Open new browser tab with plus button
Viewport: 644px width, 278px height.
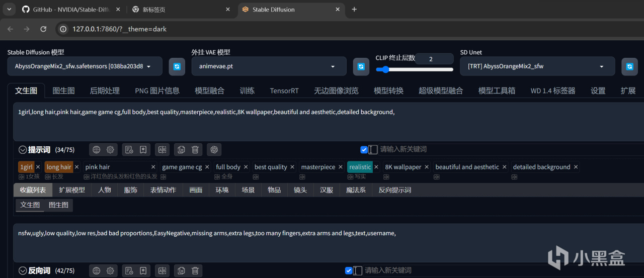[354, 9]
